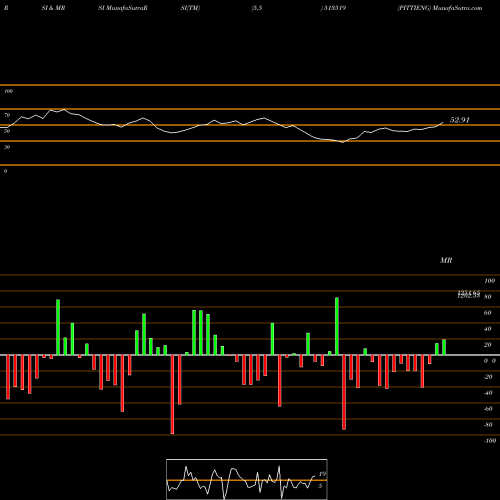Click the longest red bar reaching -100
Viewport: 500px width, 500px height.
[172, 394]
